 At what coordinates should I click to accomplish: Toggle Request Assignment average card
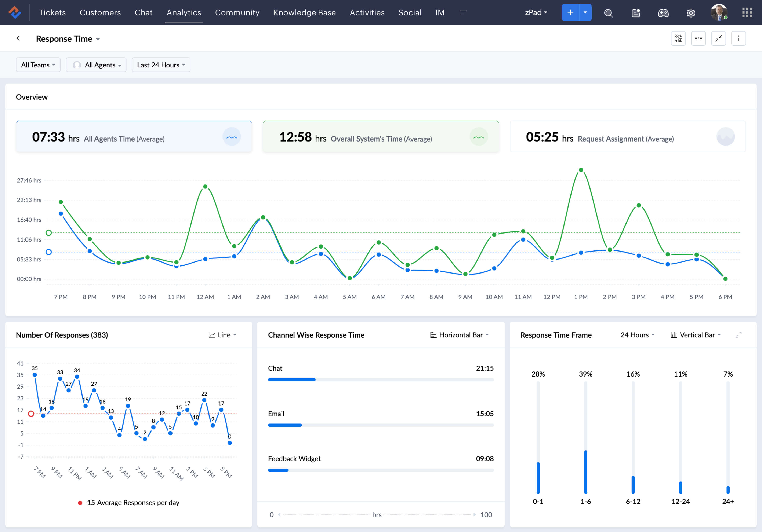[x=628, y=137]
